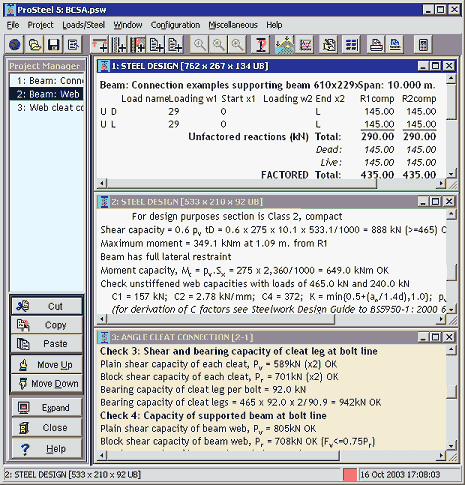Image resolution: width=465 pixels, height=485 pixels.
Task: Save the project with the floppy disk icon
Action: pos(53,44)
